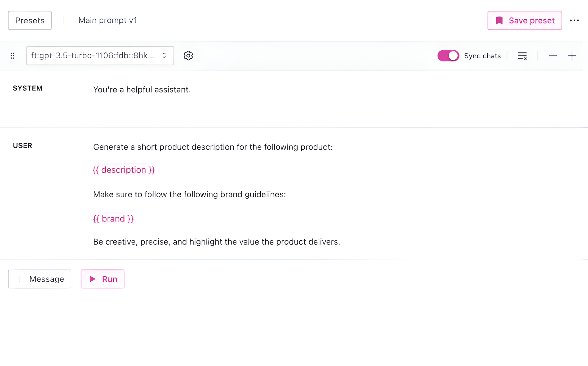The image size is (588, 366).
Task: Click the play triangle icon in Run
Action: tap(92, 279)
